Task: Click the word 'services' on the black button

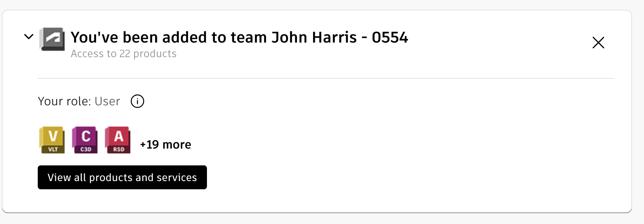Action: coord(177,177)
